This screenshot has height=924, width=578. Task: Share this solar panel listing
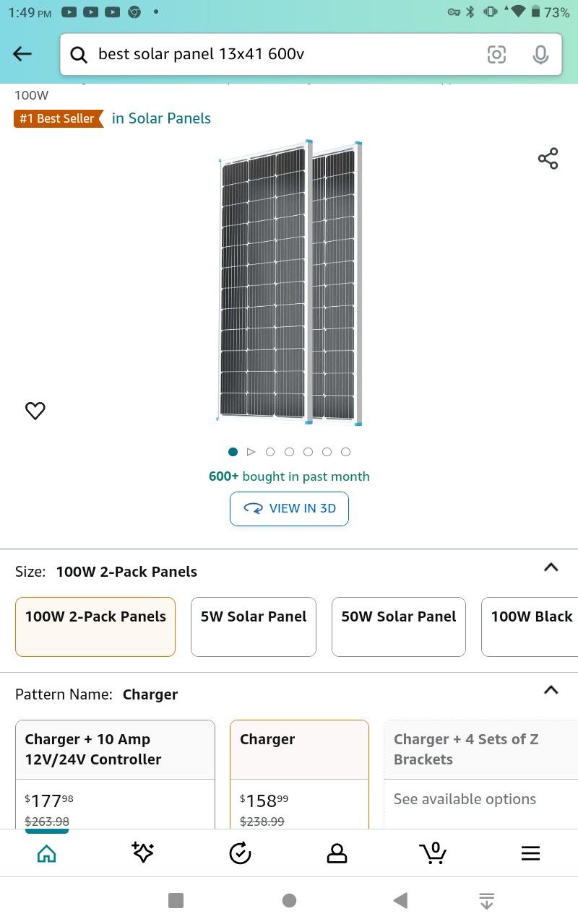(x=548, y=159)
